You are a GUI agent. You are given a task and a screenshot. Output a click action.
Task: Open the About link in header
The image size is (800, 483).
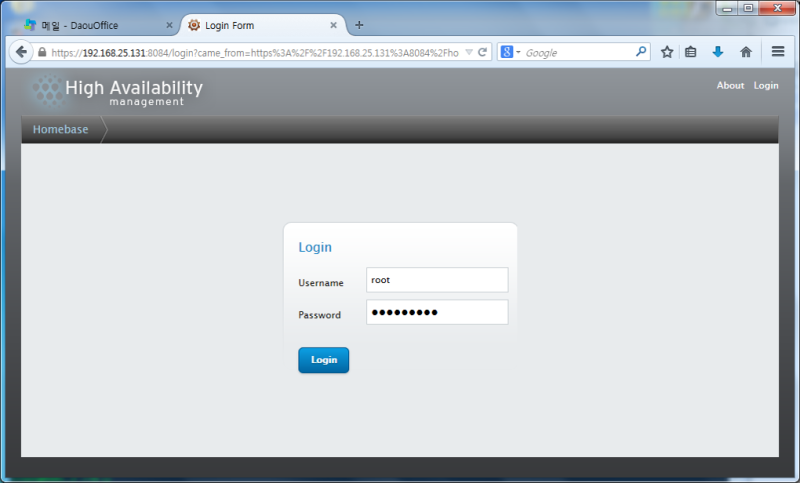pyautogui.click(x=730, y=86)
